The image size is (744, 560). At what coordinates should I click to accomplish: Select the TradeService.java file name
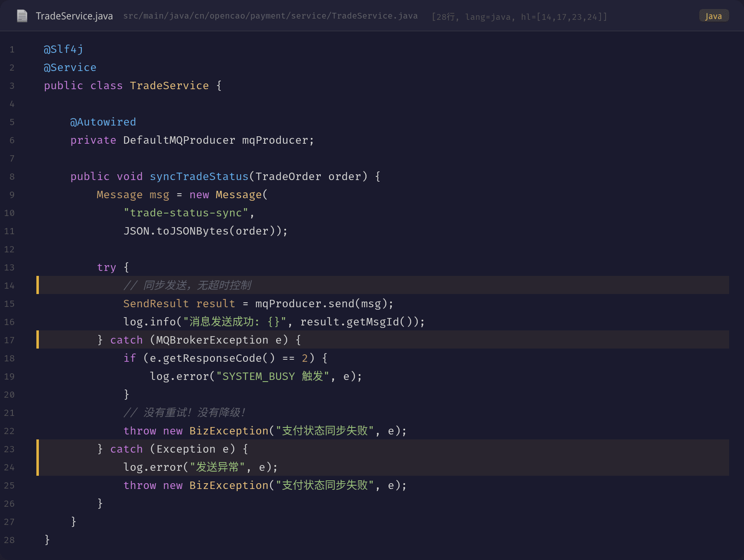[x=74, y=16]
